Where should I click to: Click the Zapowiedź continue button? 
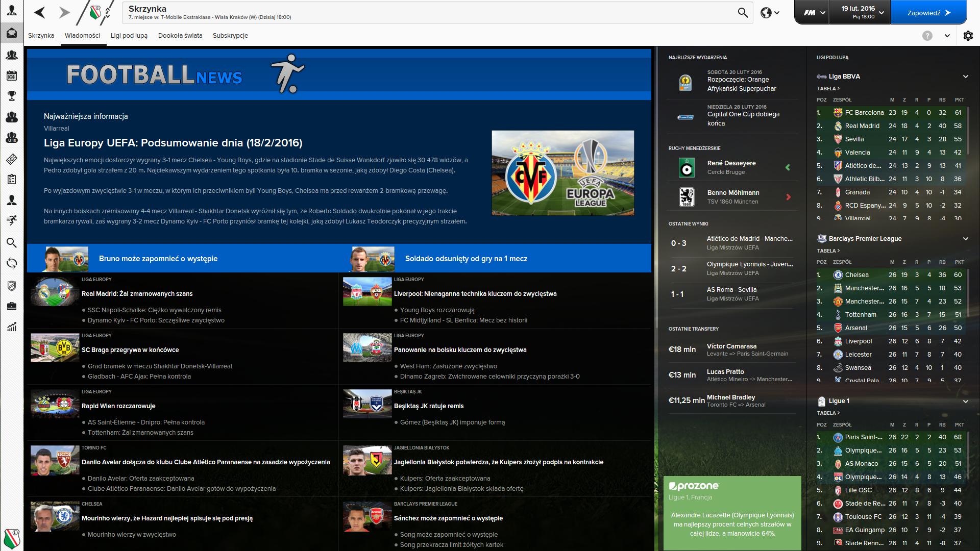(x=928, y=13)
